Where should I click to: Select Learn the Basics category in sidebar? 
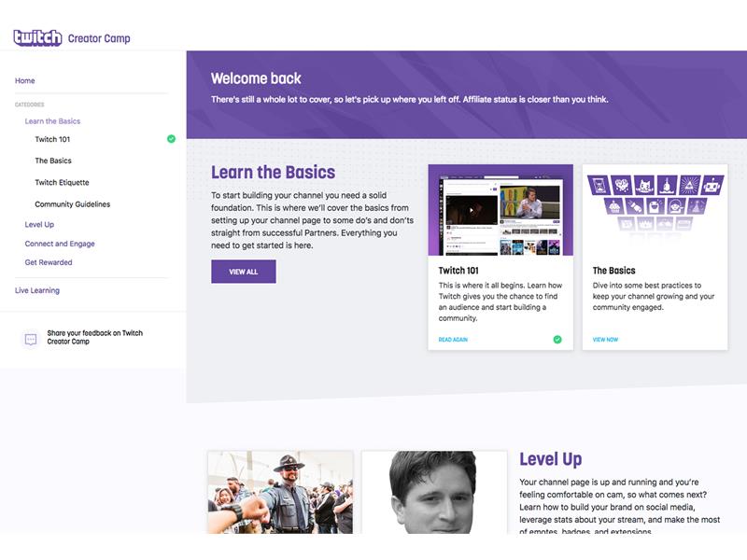52,121
